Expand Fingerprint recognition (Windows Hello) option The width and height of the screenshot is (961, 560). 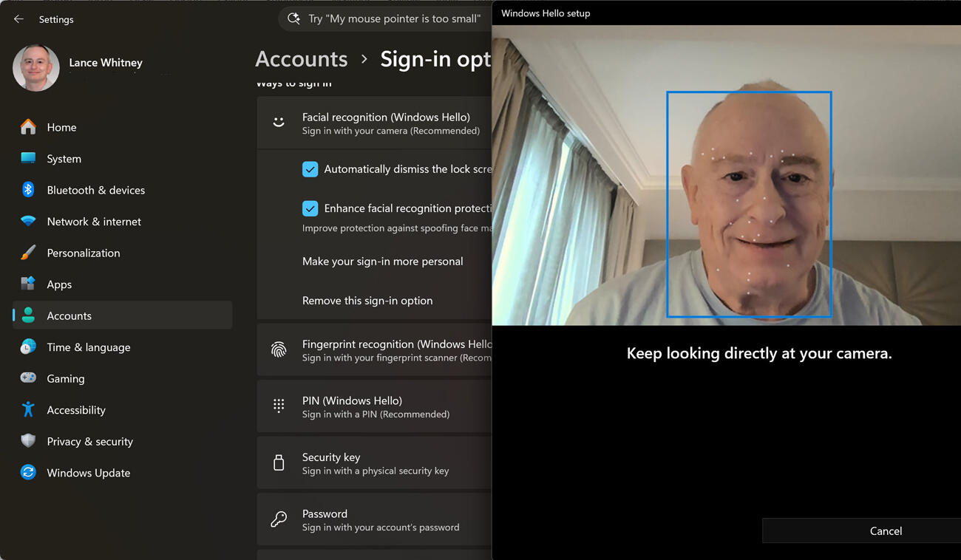point(374,350)
